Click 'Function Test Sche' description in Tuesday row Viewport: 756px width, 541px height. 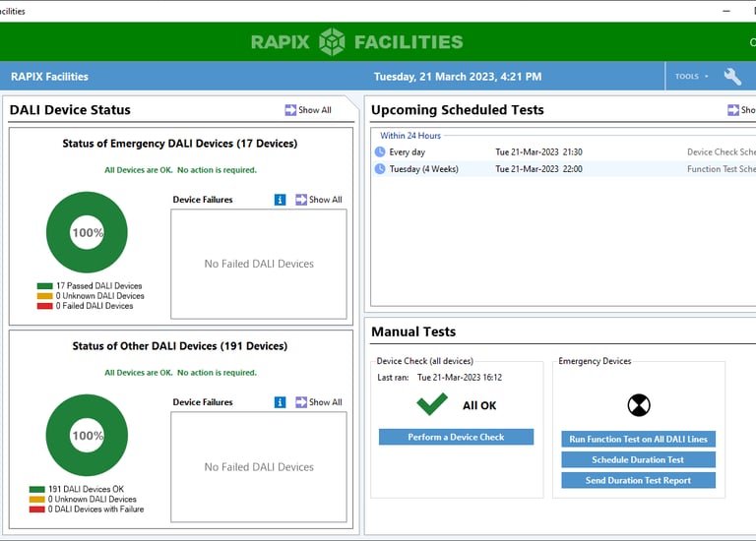click(x=722, y=169)
